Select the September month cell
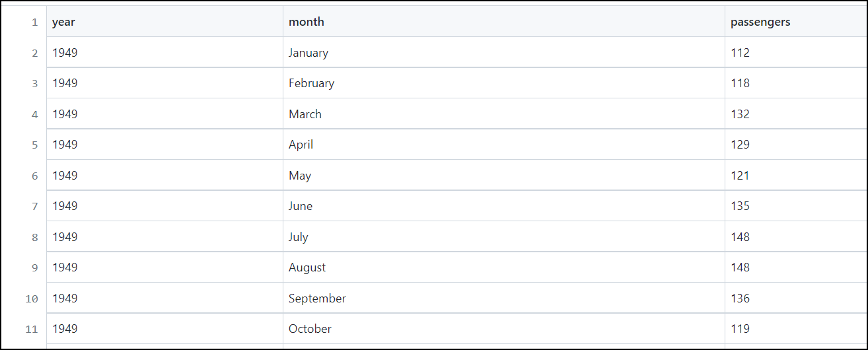 coord(317,298)
